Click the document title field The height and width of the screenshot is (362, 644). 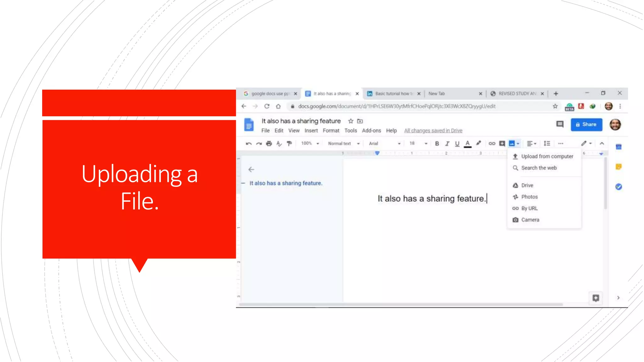click(301, 121)
